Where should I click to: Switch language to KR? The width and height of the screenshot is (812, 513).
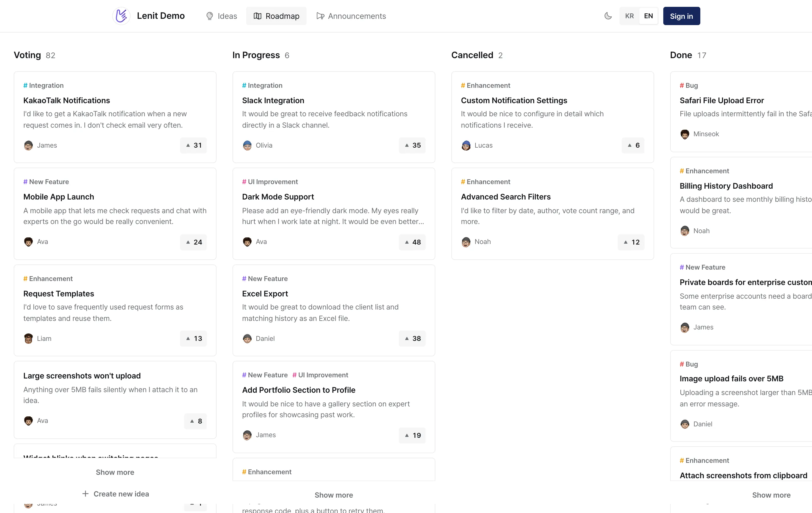pos(629,16)
